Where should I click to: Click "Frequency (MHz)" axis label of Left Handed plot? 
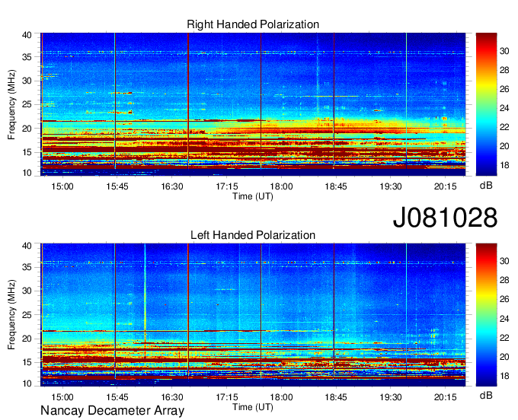point(11,315)
